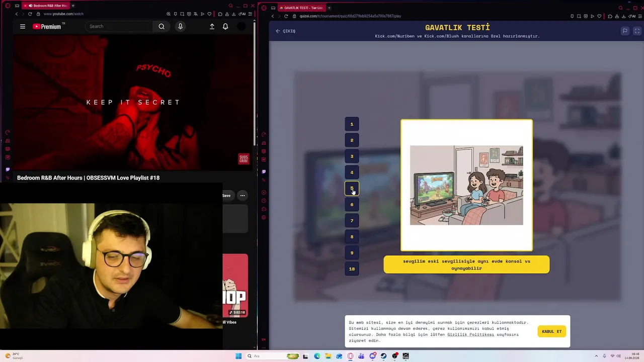644x362 pixels.
Task: Open Discord from the taskbar
Action: [x=372, y=356]
